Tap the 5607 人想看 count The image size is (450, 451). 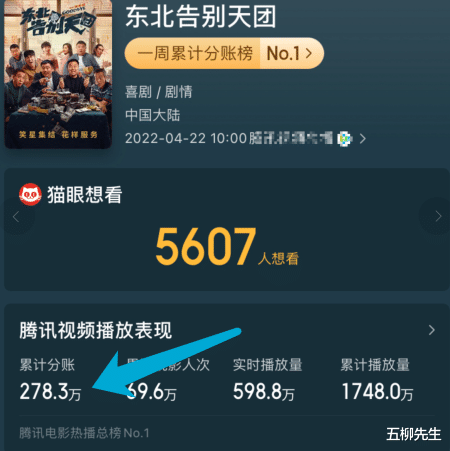click(227, 247)
